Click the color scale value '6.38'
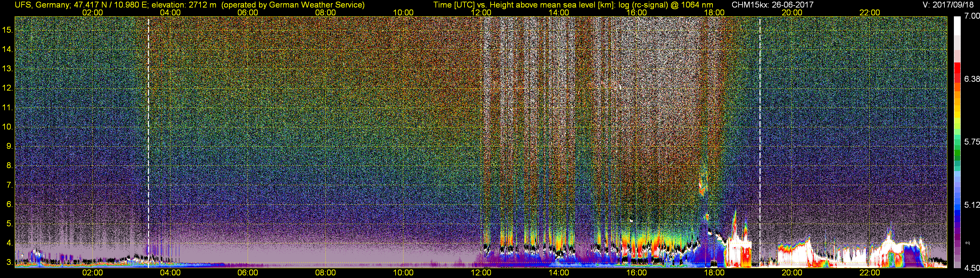The width and height of the screenshot is (980, 278). pos(972,79)
